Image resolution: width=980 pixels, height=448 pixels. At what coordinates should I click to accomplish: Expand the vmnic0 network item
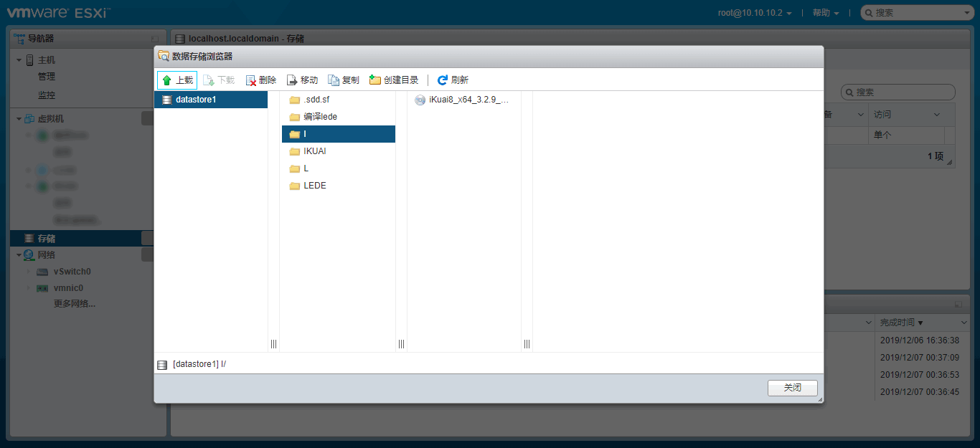pos(29,288)
